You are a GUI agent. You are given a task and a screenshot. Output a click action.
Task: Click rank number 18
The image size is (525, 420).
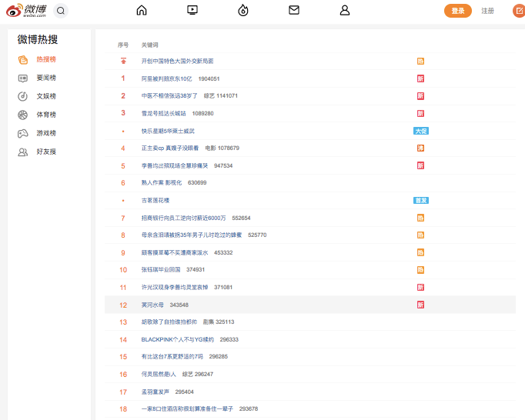pyautogui.click(x=123, y=409)
